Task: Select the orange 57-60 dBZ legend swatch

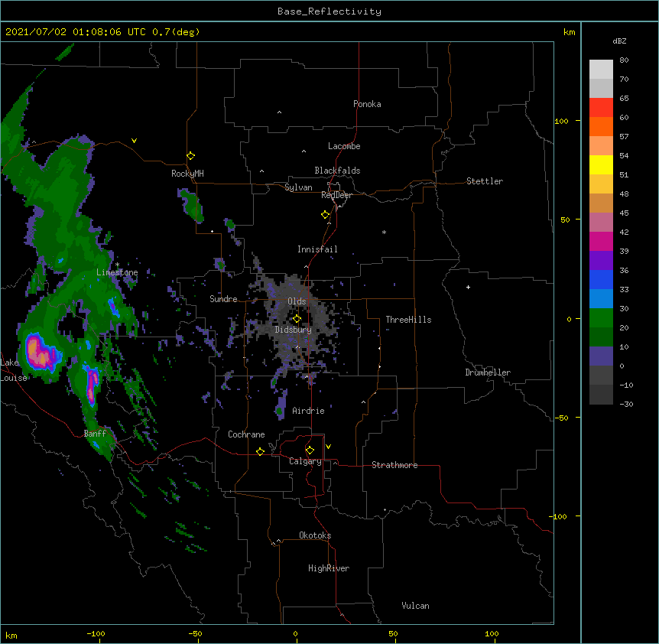Action: (601, 126)
